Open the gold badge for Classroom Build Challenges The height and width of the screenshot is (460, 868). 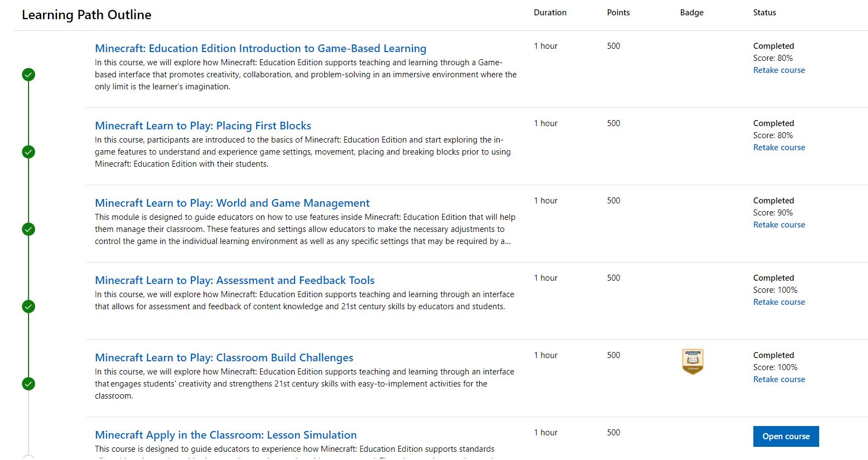point(692,362)
